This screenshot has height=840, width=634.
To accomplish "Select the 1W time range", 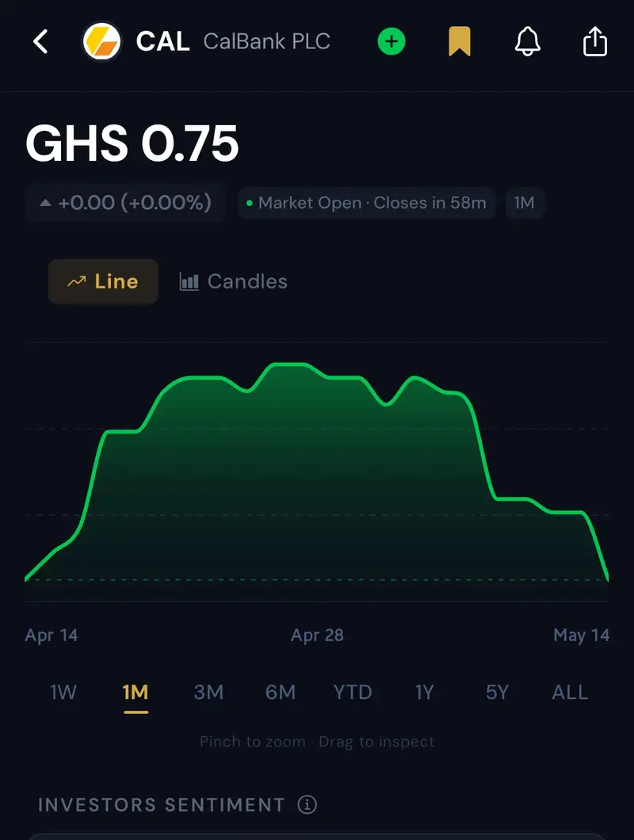I will [63, 692].
